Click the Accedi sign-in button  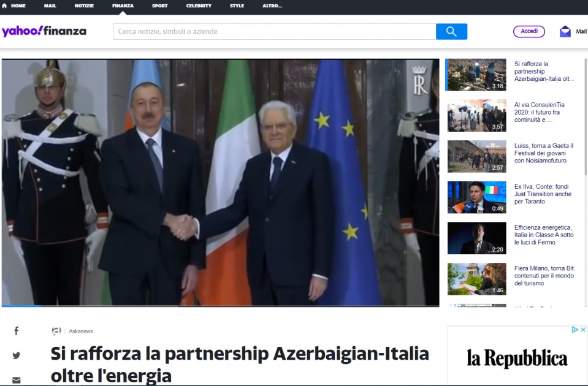(529, 31)
